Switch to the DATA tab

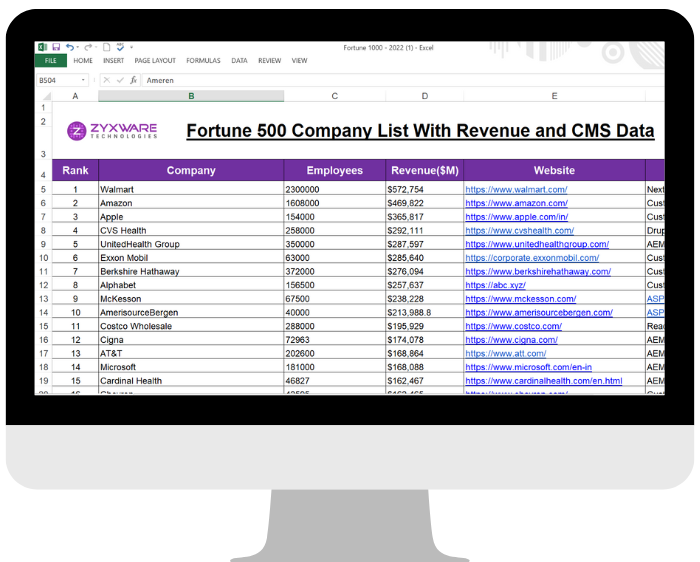(x=239, y=61)
